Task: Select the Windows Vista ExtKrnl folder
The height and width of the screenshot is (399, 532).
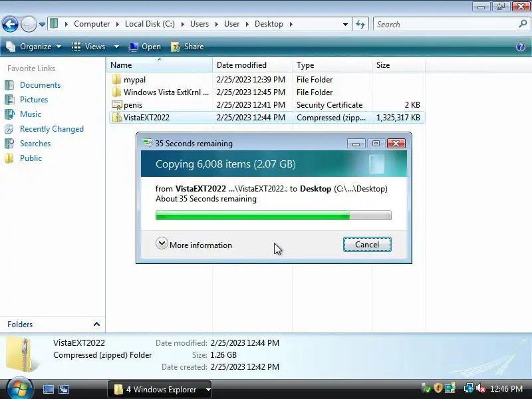Action: coord(166,92)
